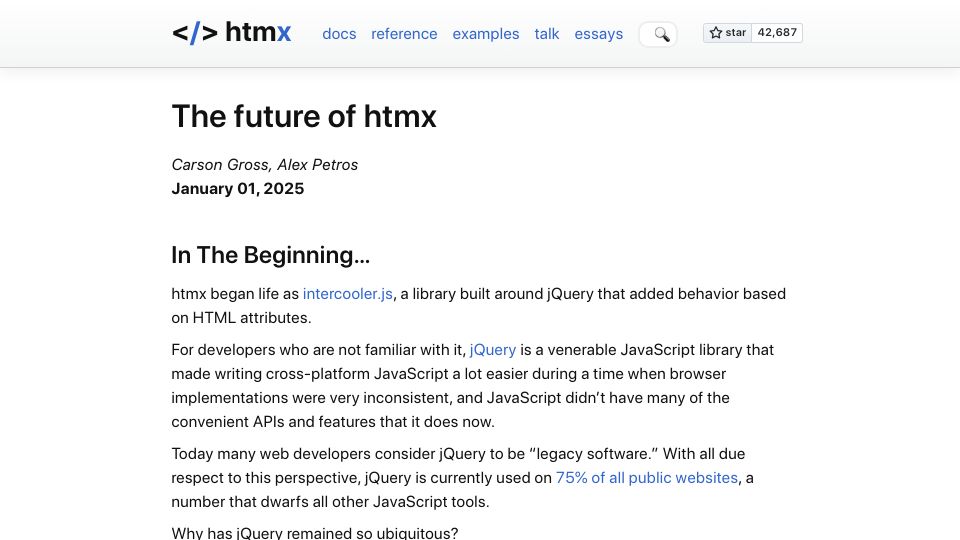This screenshot has height=540, width=960.
Task: Go to the reference page
Action: (404, 34)
